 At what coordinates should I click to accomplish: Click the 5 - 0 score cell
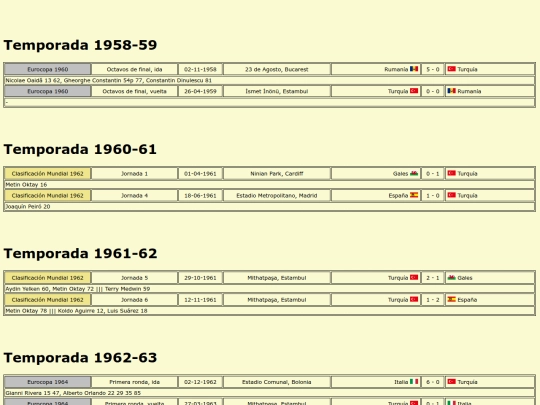click(433, 69)
